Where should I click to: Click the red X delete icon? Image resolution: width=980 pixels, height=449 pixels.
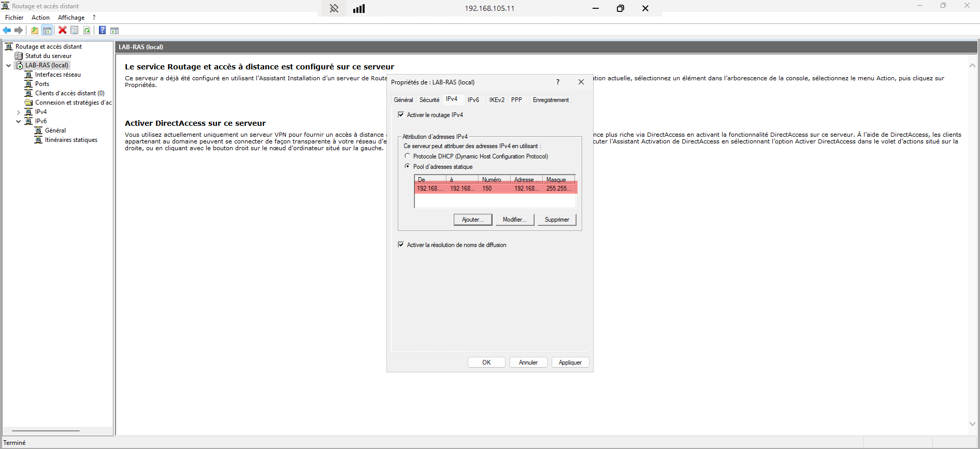pos(62,31)
